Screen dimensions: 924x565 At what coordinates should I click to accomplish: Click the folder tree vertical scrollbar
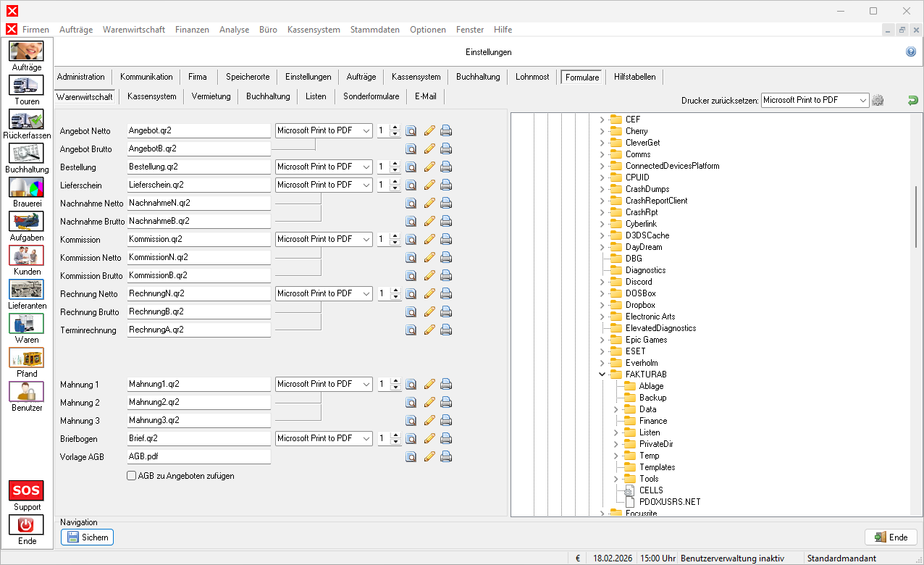tap(915, 217)
